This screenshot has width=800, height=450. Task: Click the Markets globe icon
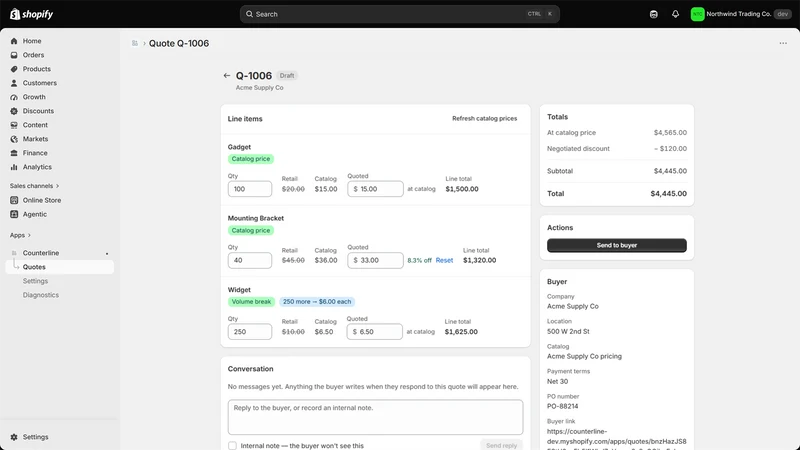pos(14,139)
